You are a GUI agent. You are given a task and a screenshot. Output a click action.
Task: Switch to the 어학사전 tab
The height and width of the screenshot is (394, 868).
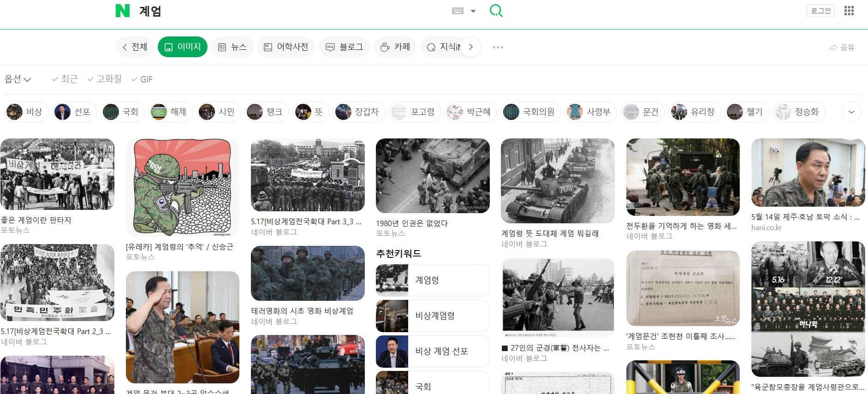[286, 47]
